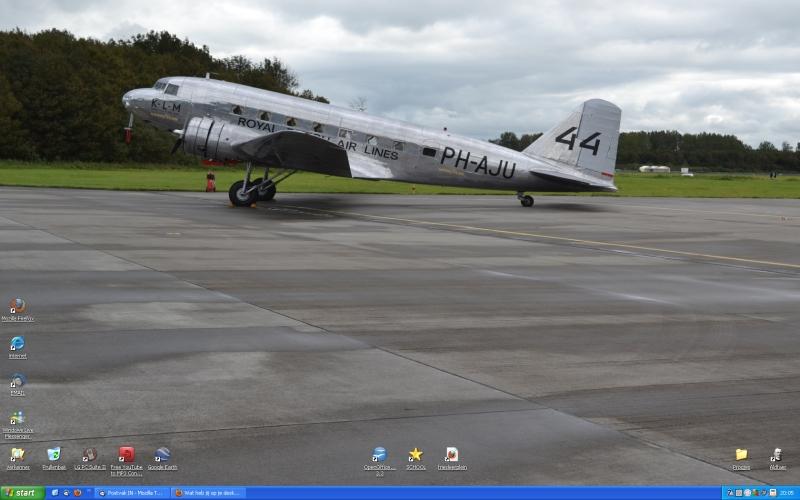The height and width of the screenshot is (500, 800).
Task: Select the Prullenbak recycle bin icon
Action: point(54,458)
